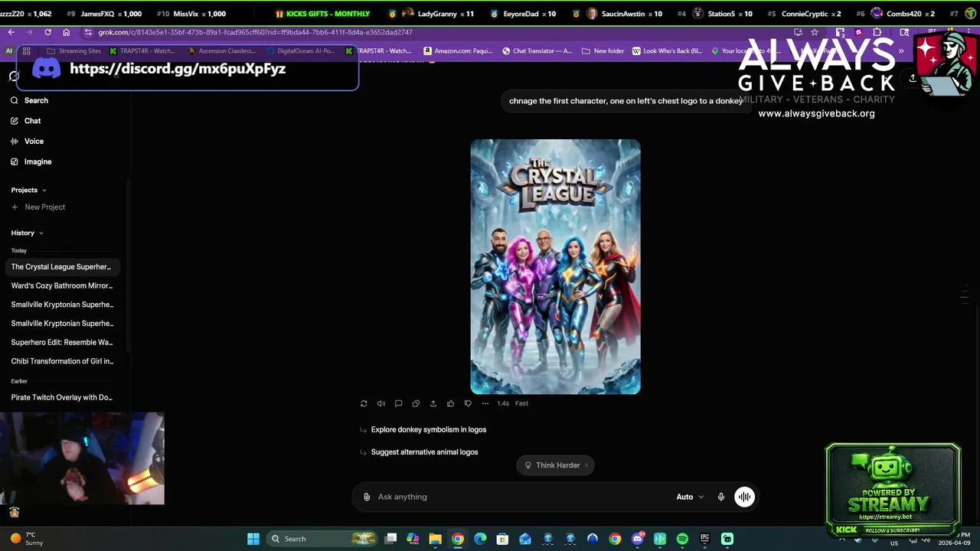Open Spotify from the taskbar
The image size is (980, 551).
tap(682, 539)
